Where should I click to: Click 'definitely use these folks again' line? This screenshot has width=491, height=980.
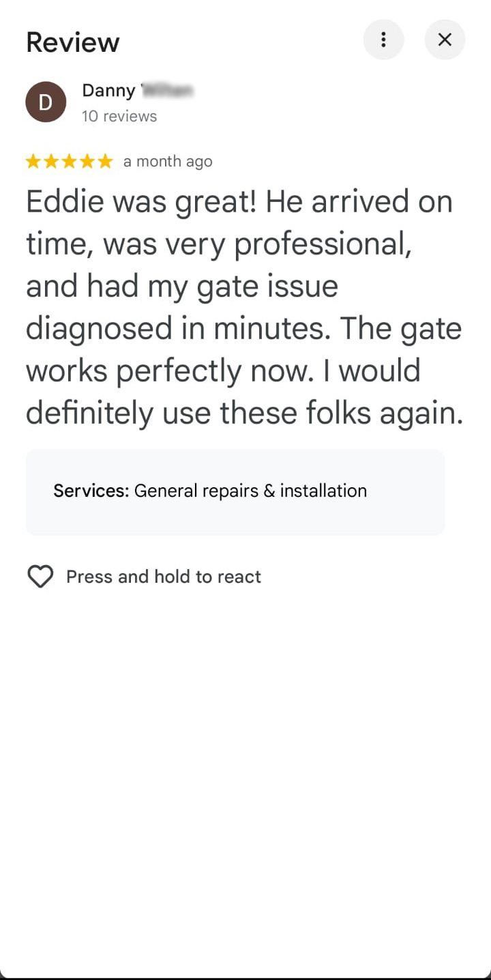pyautogui.click(x=244, y=413)
